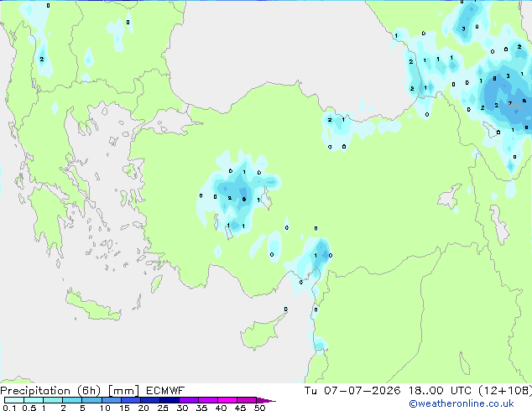Select the 45–50 mm legend color box
The width and height of the screenshot is (532, 411).
point(247,400)
